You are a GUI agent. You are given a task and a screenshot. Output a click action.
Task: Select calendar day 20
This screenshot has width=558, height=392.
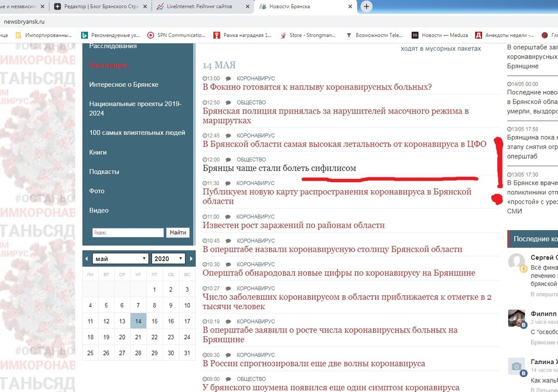point(122,337)
